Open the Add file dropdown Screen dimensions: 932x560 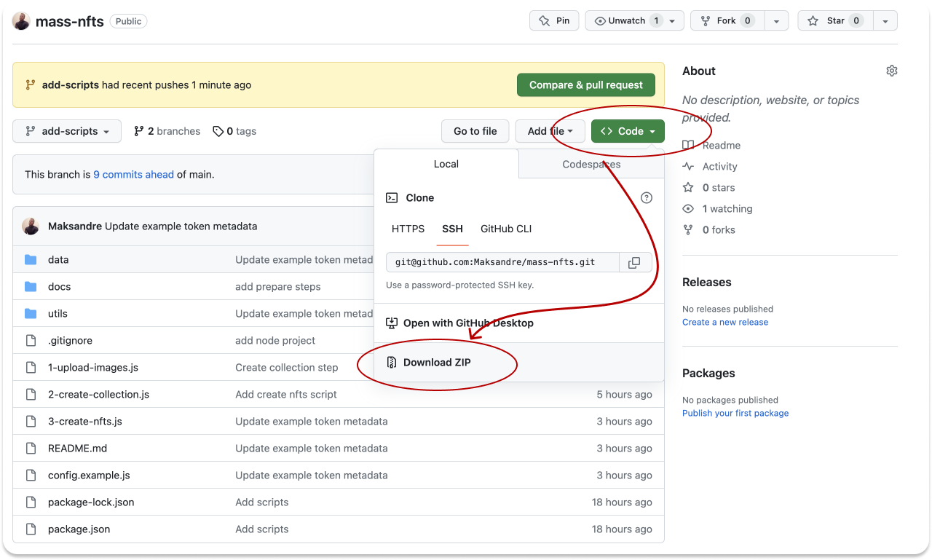(x=550, y=131)
